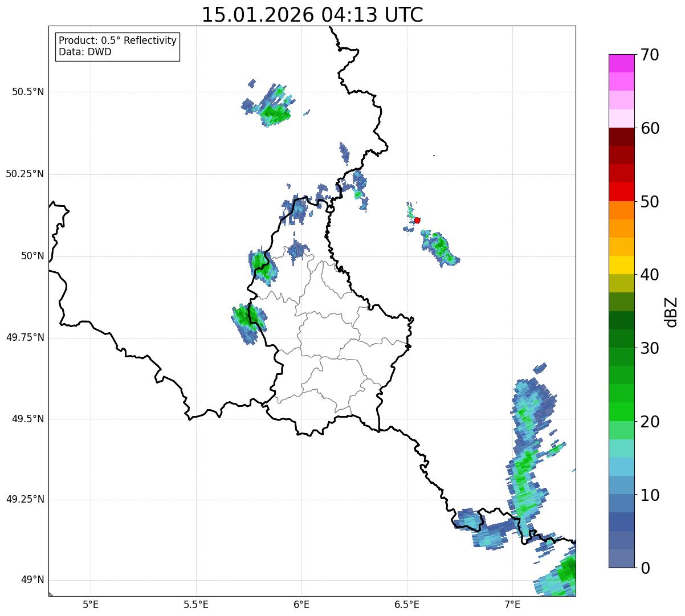Image resolution: width=685 pixels, height=616 pixels.
Task: Click the title timestamp 15.01.2026 04:13 UTC
Action: pyautogui.click(x=312, y=15)
